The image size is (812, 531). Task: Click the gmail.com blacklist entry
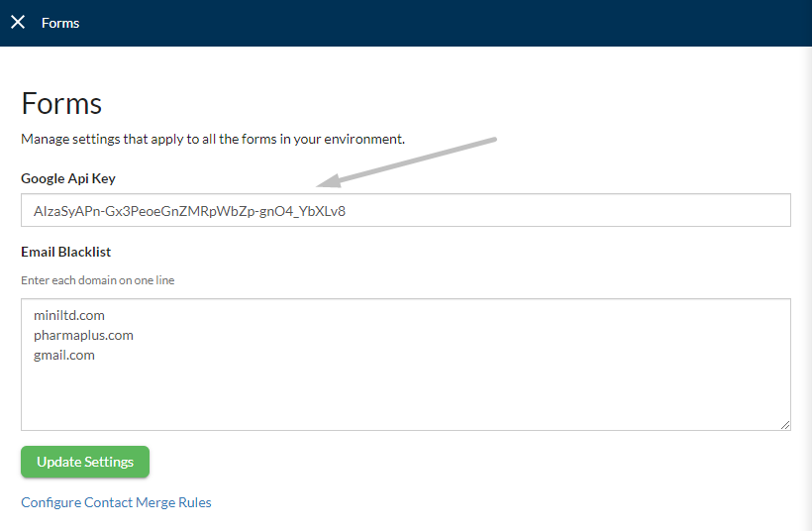(64, 356)
